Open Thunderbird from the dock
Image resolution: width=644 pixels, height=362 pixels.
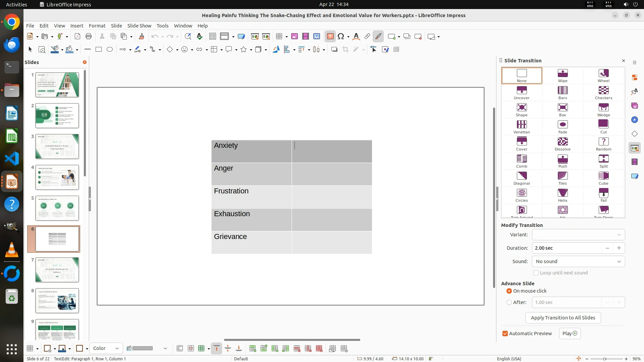[12, 45]
